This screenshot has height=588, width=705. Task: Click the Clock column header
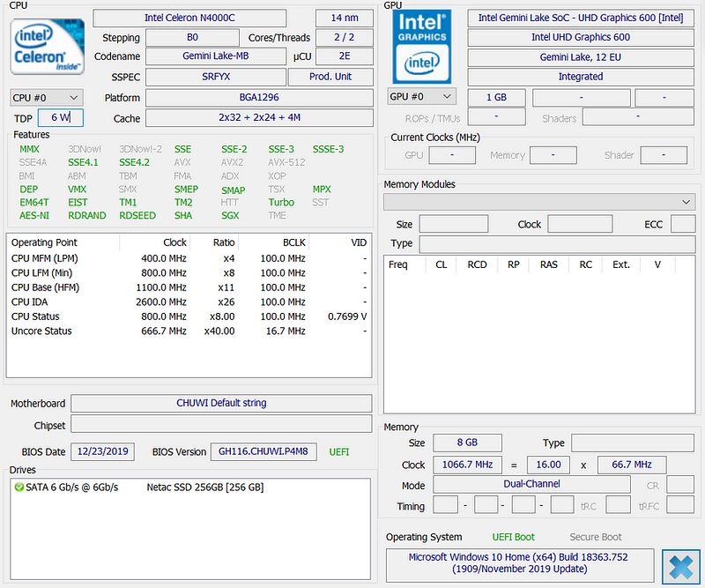click(174, 242)
